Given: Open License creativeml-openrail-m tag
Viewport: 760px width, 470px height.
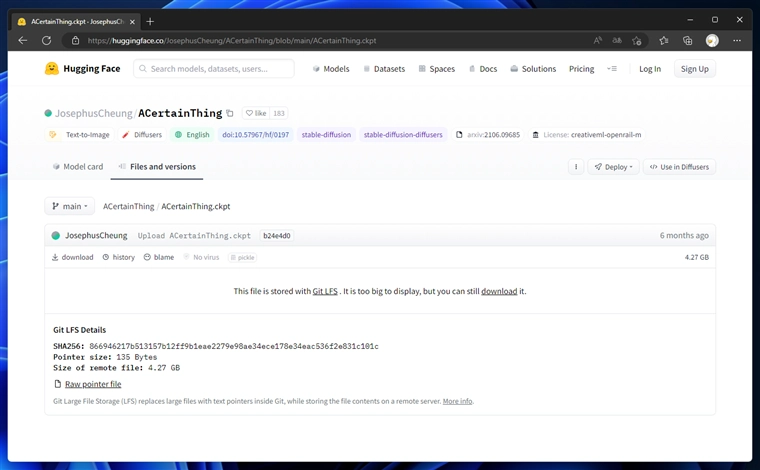Looking at the screenshot, I should (x=587, y=135).
